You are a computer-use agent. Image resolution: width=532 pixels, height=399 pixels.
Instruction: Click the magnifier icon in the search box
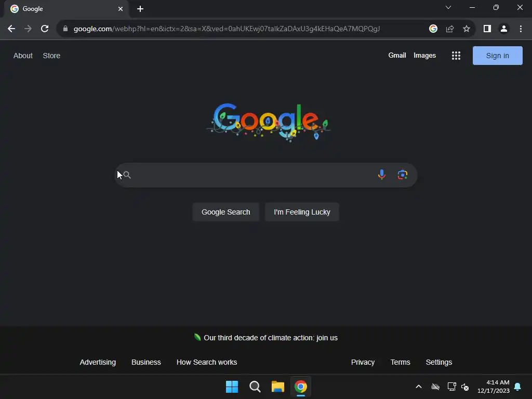(127, 175)
